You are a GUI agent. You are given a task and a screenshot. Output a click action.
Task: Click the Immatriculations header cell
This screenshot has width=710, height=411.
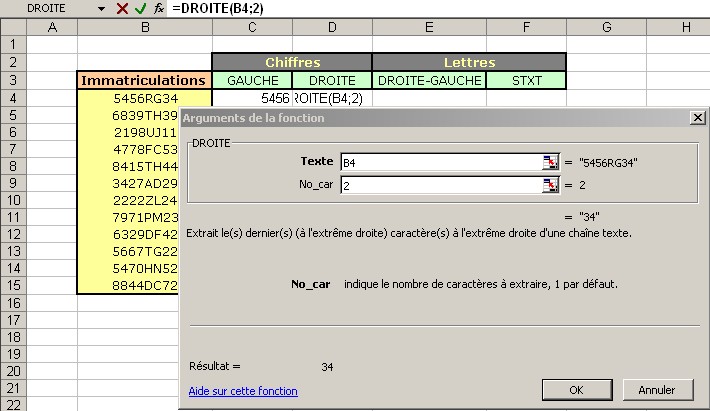[145, 80]
